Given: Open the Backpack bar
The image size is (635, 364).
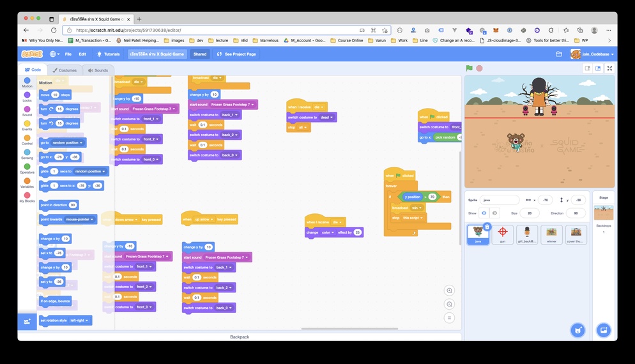Looking at the screenshot, I should pyautogui.click(x=240, y=337).
